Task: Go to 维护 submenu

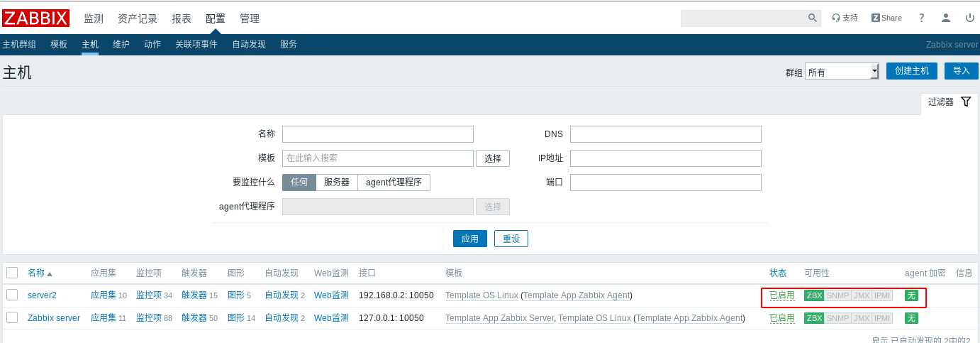Action: click(121, 44)
